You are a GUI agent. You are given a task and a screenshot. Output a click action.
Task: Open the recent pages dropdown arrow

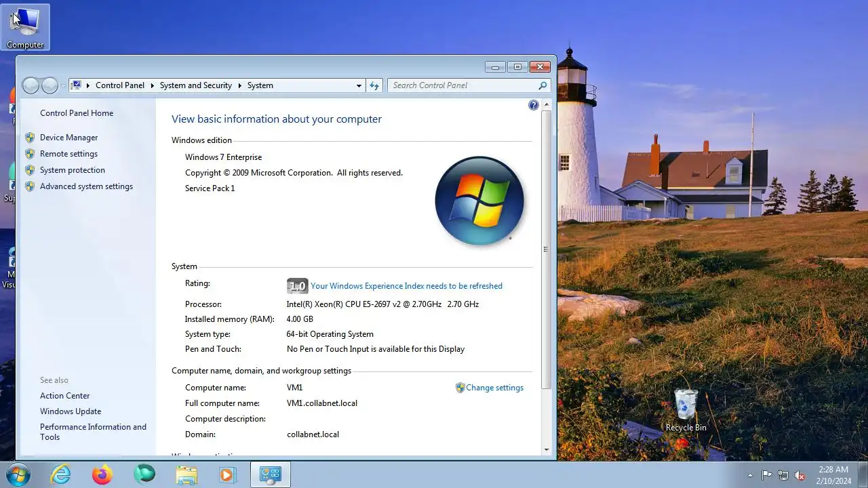click(63, 85)
